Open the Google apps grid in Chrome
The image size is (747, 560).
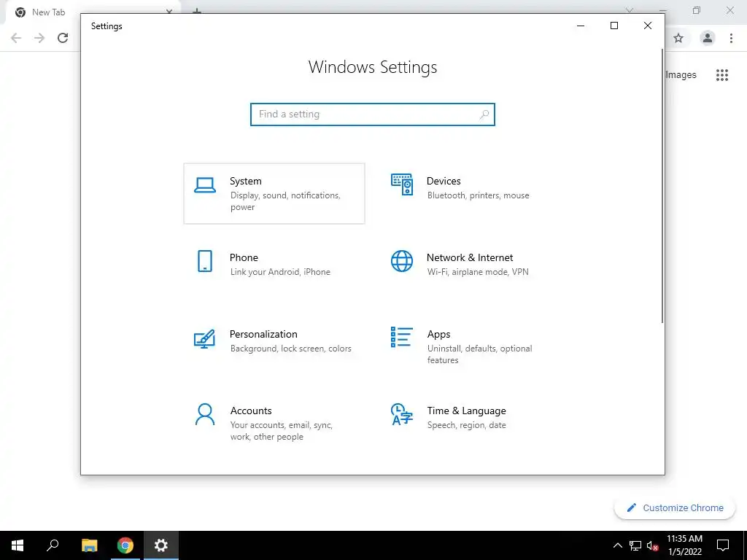click(x=722, y=75)
